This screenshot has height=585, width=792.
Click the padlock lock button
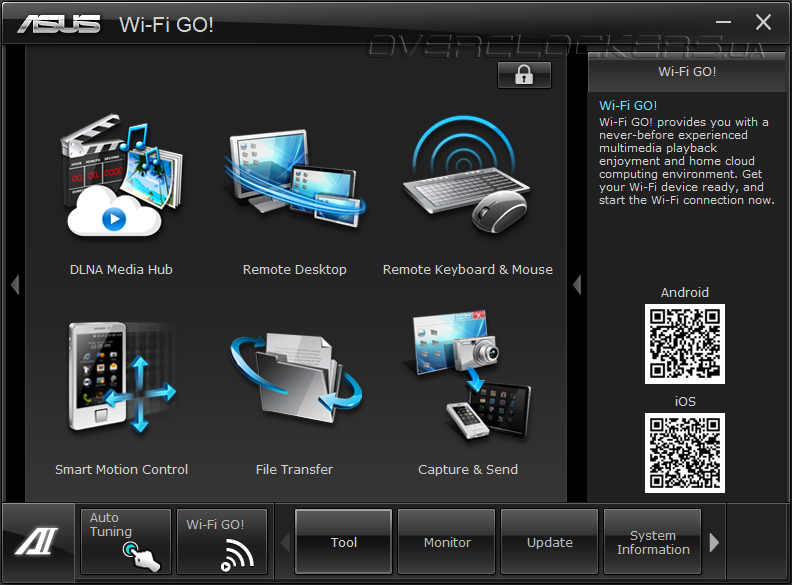(524, 75)
